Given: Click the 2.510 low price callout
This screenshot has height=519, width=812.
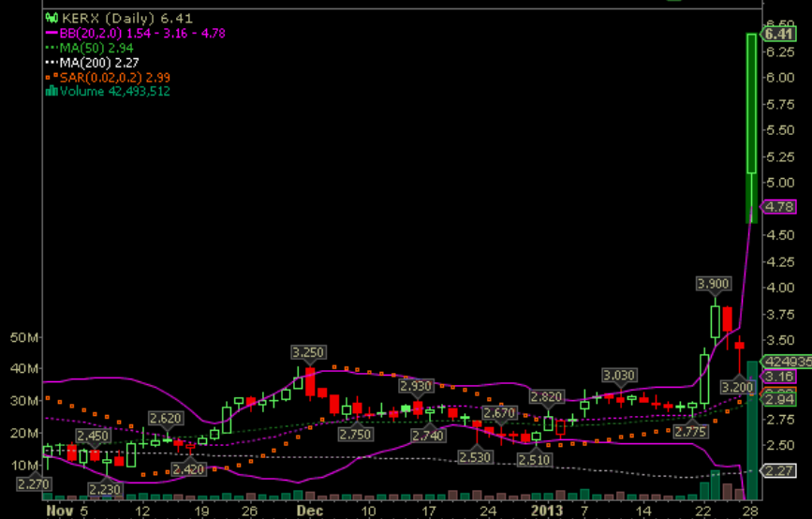Looking at the screenshot, I should pyautogui.click(x=533, y=460).
